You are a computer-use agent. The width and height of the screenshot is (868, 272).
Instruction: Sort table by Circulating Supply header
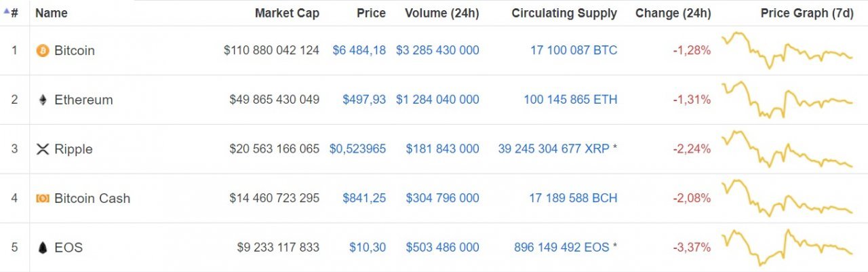tap(564, 13)
